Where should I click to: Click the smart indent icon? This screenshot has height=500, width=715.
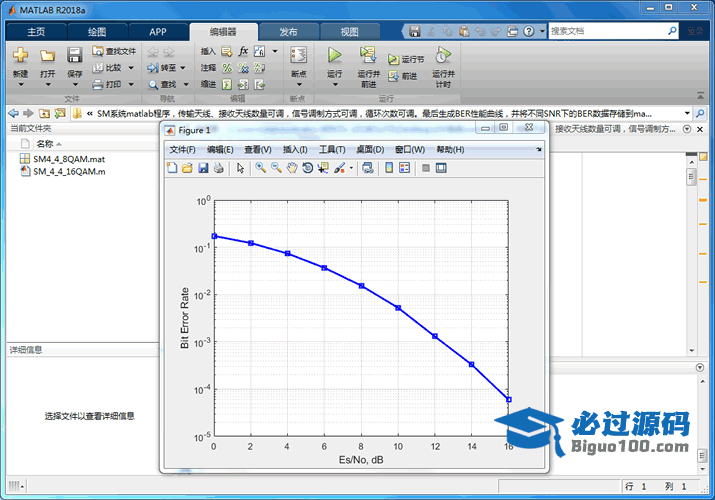227,84
